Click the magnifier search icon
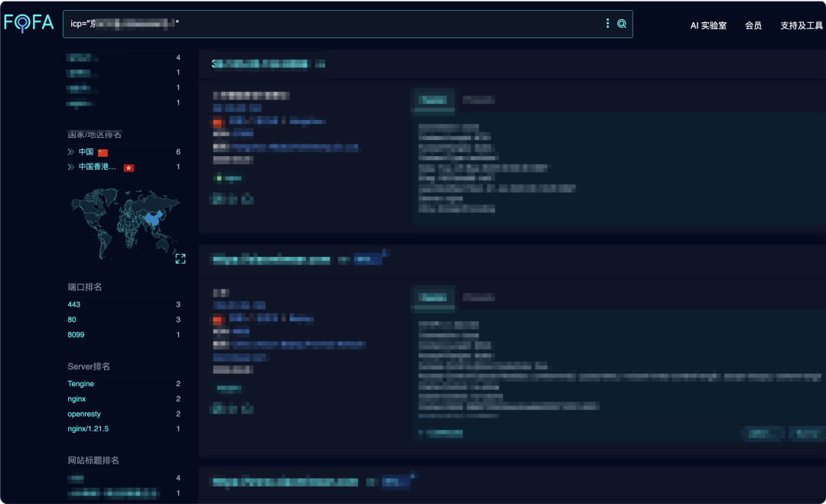 (x=622, y=24)
